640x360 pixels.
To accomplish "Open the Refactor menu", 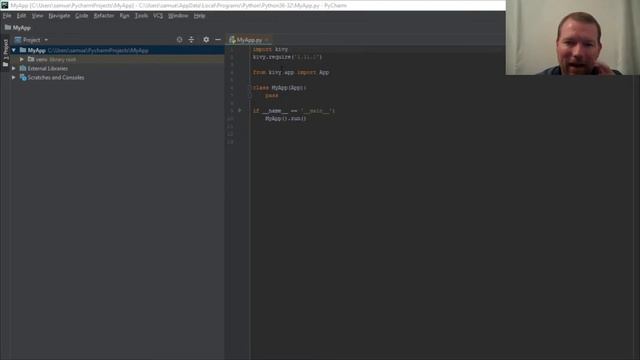I will click(104, 16).
